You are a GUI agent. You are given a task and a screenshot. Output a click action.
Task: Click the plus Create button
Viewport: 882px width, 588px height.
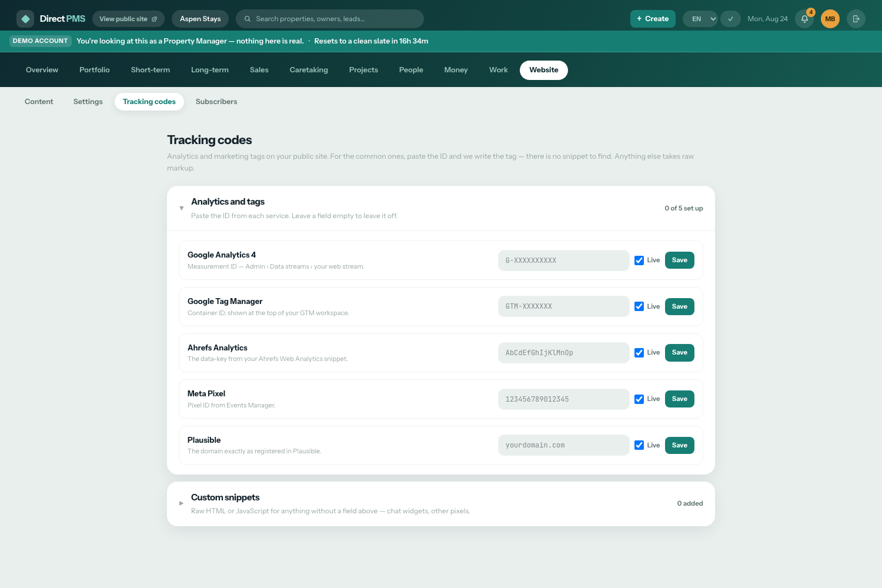click(653, 19)
